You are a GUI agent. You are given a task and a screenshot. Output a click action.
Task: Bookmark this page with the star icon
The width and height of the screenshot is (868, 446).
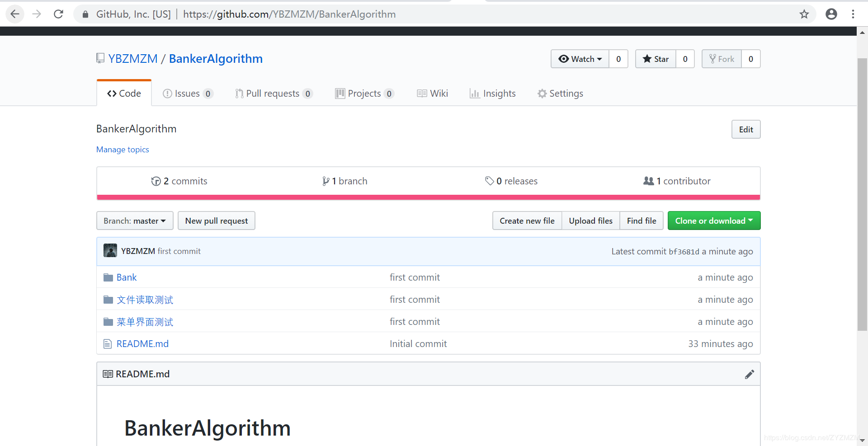[x=804, y=14]
